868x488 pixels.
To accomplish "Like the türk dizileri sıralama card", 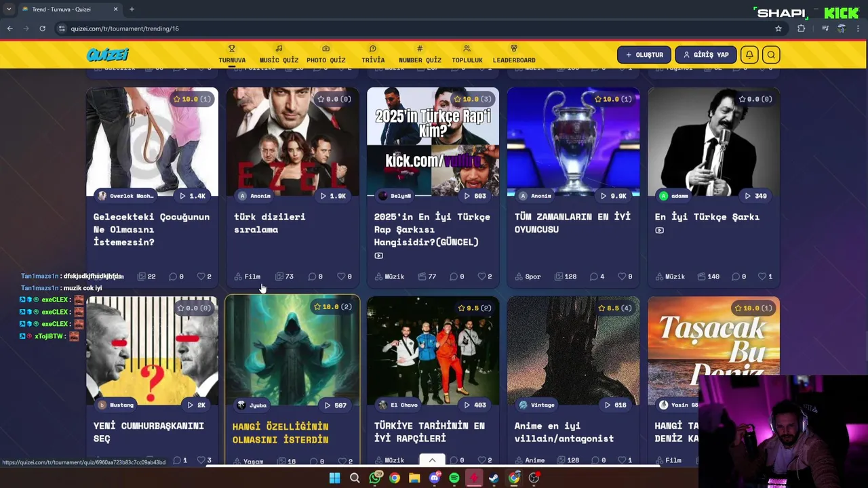I will click(345, 277).
